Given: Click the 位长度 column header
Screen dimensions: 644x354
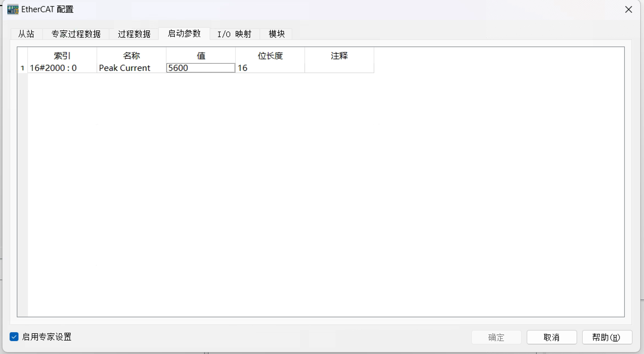Looking at the screenshot, I should tap(270, 55).
